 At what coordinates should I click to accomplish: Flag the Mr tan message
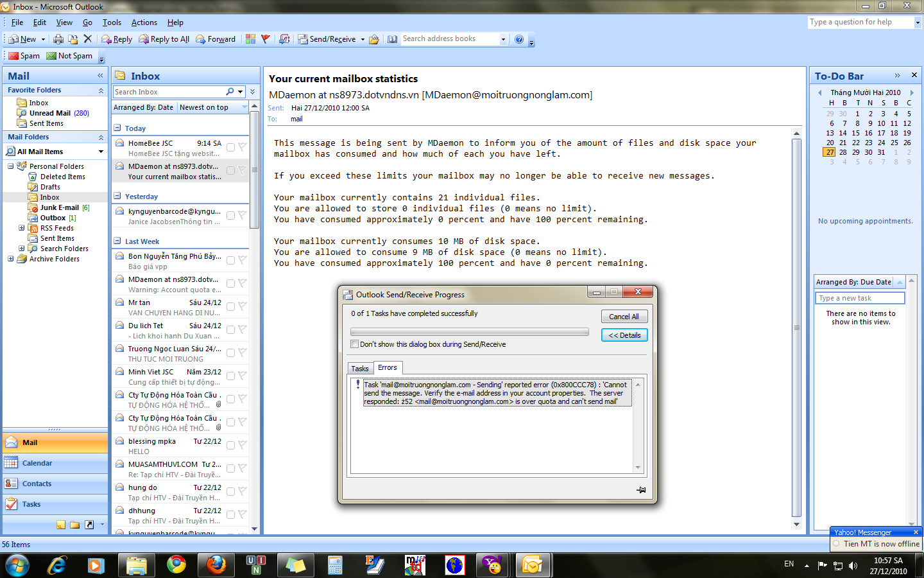click(x=242, y=306)
